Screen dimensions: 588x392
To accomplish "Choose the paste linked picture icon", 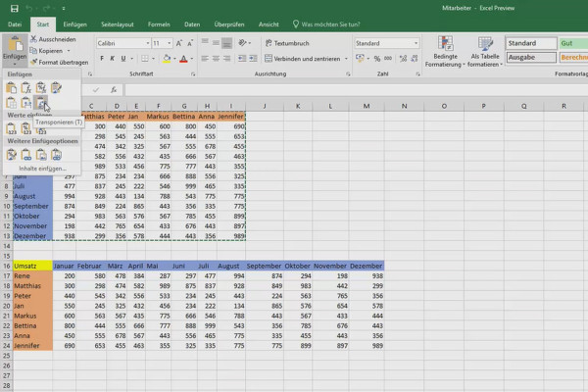I will coord(56,155).
